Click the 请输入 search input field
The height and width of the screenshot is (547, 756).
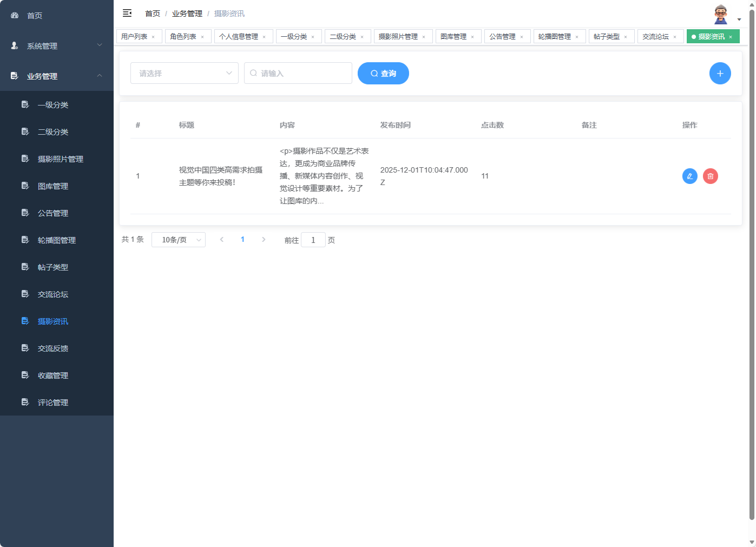(298, 73)
